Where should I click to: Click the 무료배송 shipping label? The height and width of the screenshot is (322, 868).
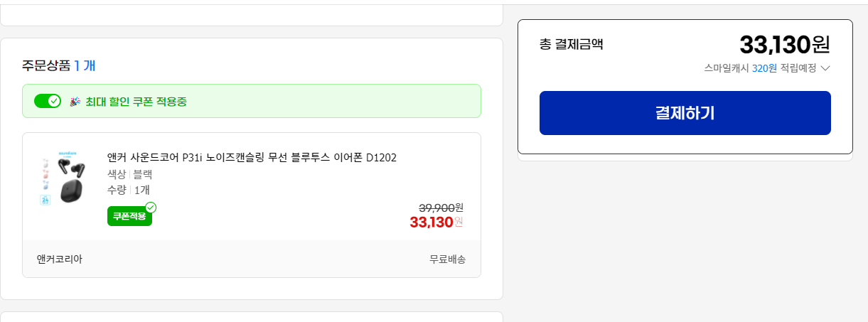[448, 259]
